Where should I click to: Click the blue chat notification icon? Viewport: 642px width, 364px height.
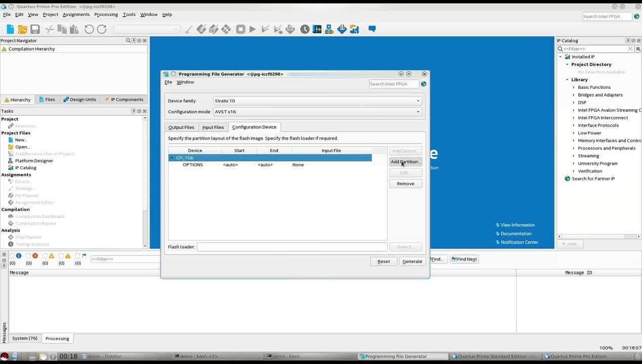[372, 29]
